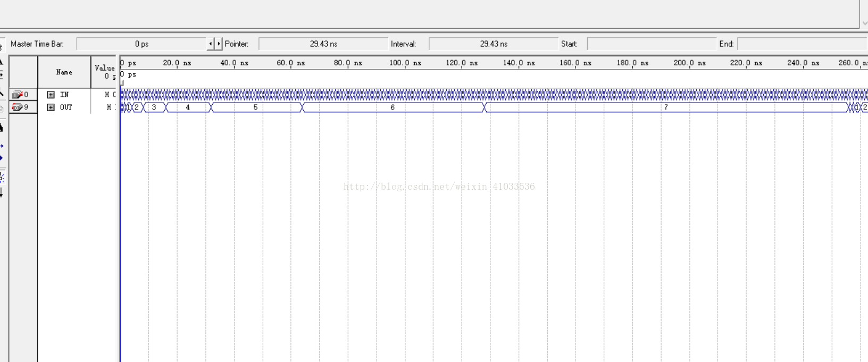Click the "Pointer:" label
868x362 pixels.
[237, 44]
